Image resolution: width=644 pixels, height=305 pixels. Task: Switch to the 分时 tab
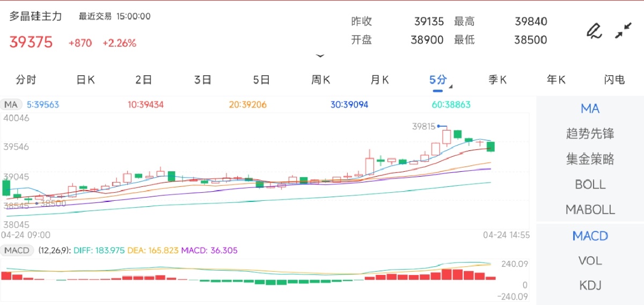pos(26,80)
